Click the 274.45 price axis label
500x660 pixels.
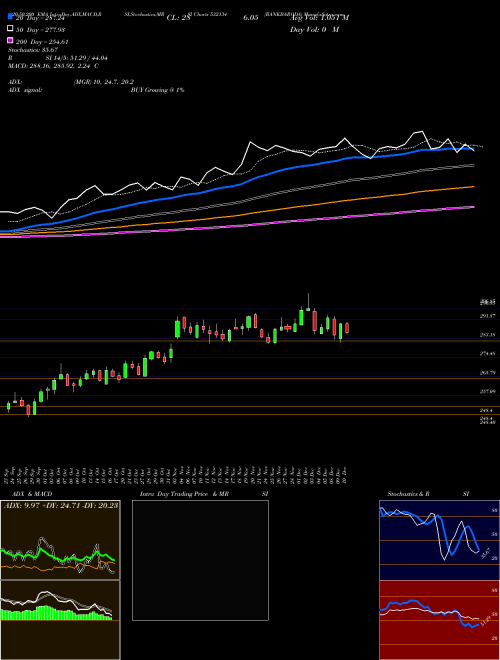point(488,354)
